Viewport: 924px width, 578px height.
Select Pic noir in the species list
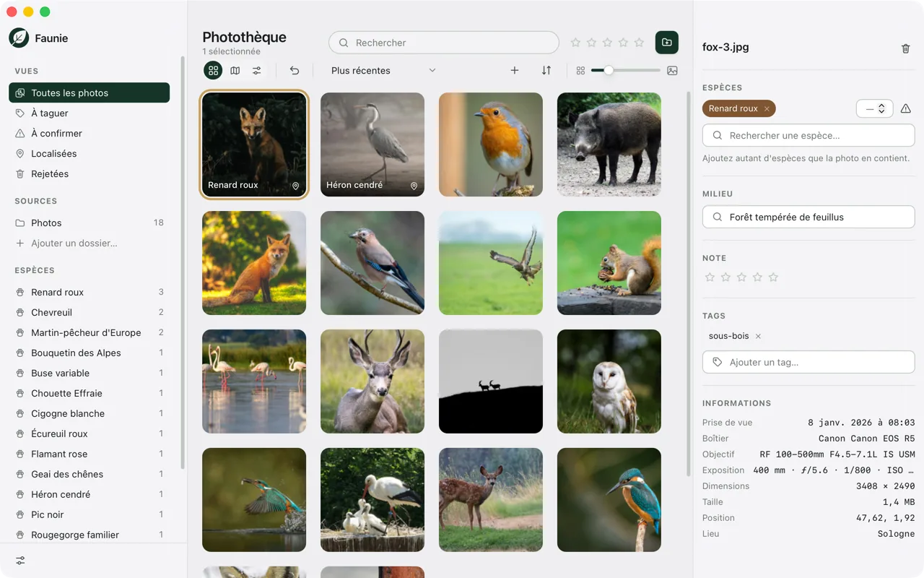(89, 514)
